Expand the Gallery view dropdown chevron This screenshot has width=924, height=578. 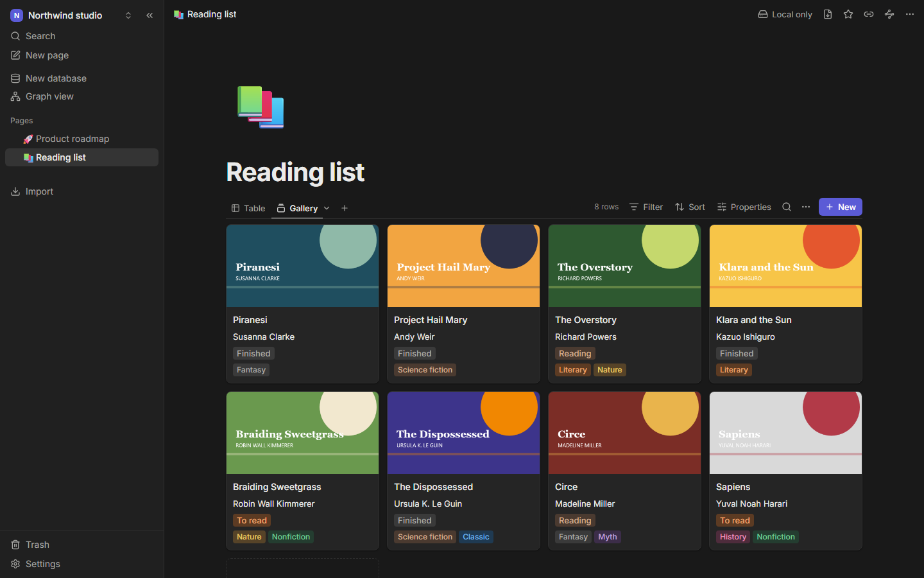tap(327, 208)
